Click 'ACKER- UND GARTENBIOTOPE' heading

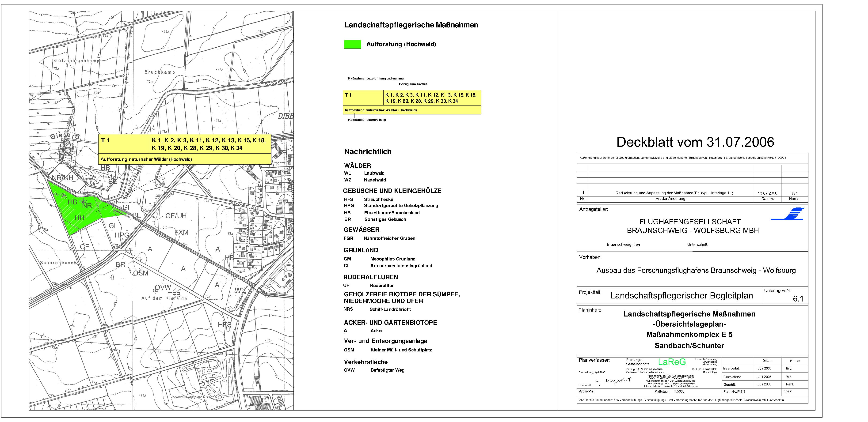point(391,323)
